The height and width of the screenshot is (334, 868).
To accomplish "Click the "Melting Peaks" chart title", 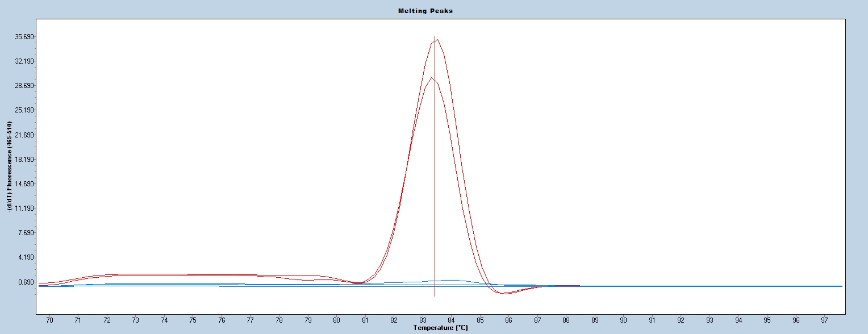I will tap(433, 11).
